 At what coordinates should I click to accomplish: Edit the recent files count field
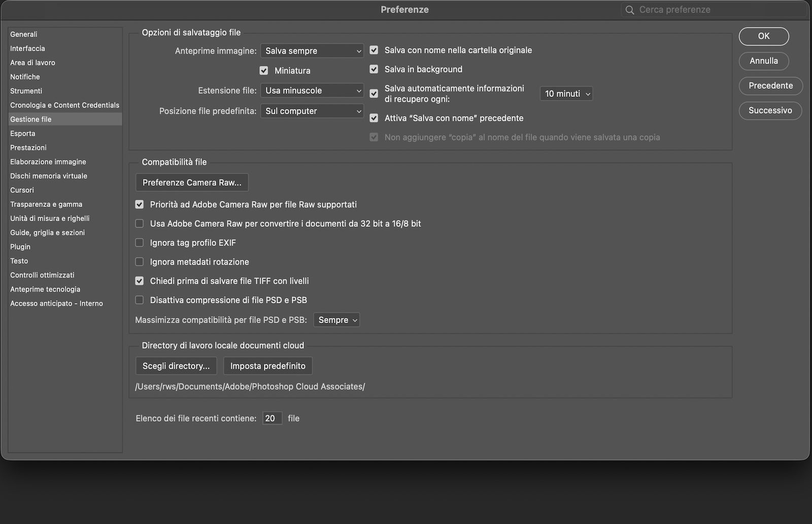point(272,418)
